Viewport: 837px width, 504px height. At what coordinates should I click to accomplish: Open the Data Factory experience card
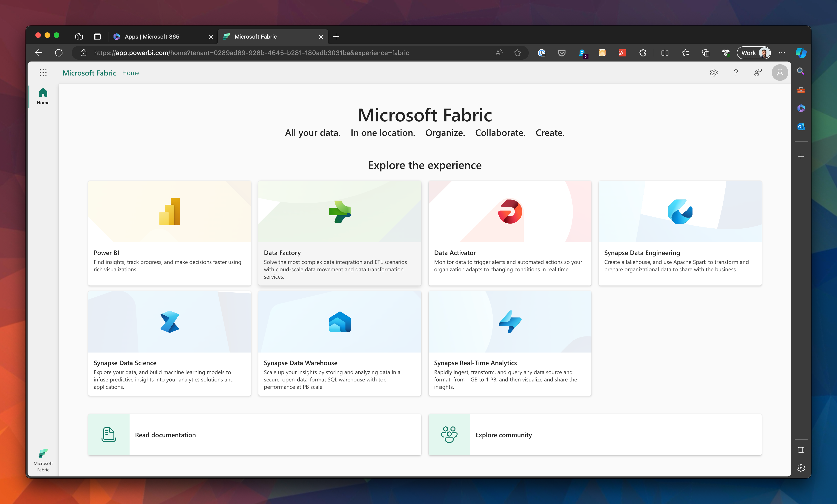pos(339,233)
